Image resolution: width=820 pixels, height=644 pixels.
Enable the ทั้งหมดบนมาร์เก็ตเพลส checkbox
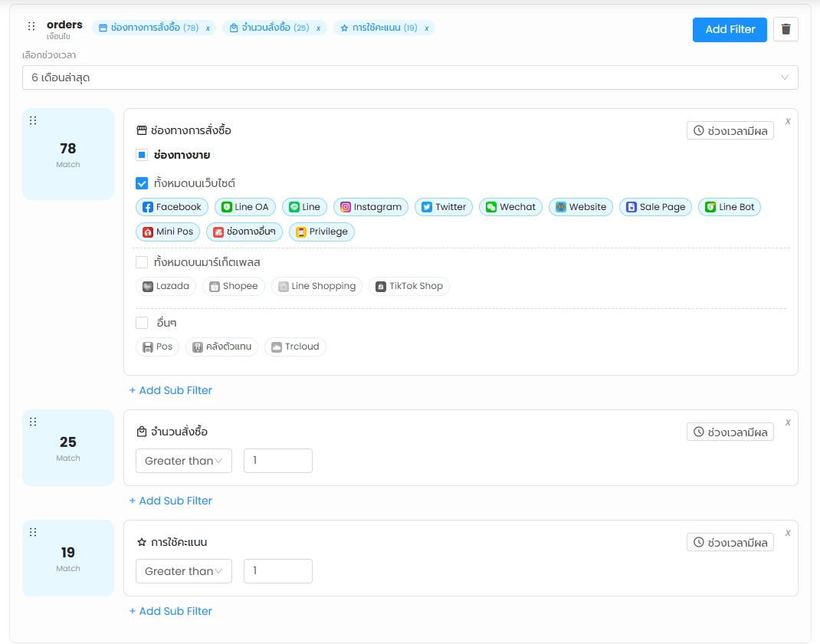(x=142, y=262)
